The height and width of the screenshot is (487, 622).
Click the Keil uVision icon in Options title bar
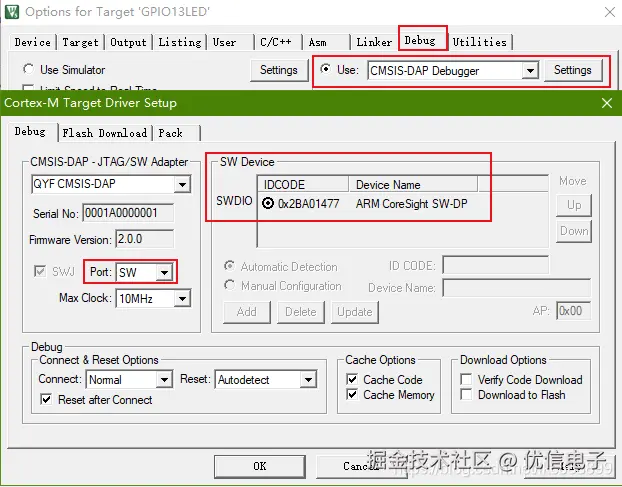(12, 12)
